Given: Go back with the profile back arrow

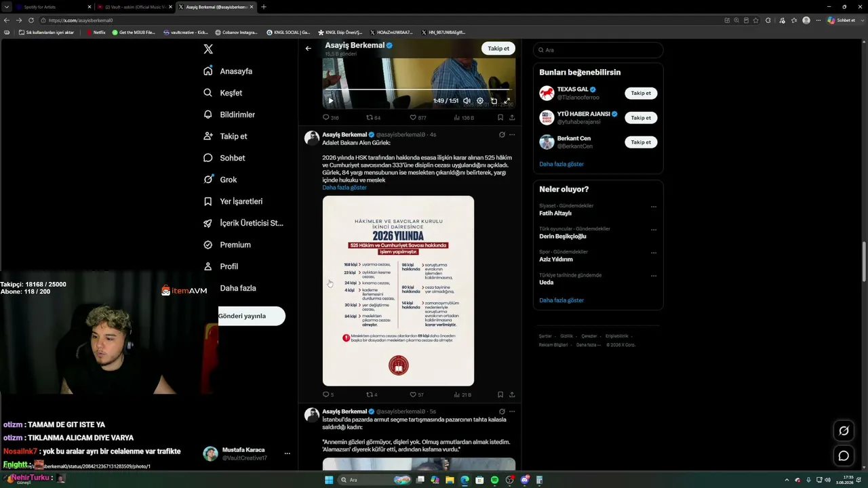Looking at the screenshot, I should pos(309,48).
